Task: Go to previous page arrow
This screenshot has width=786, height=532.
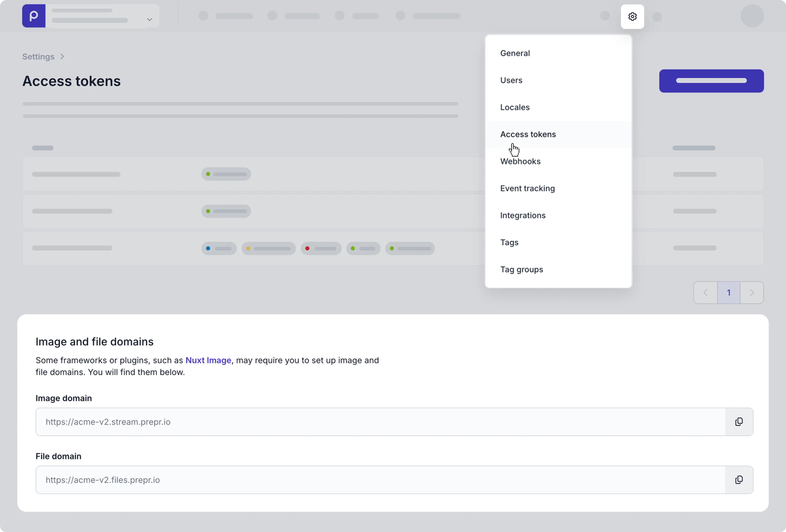Action: pos(706,293)
